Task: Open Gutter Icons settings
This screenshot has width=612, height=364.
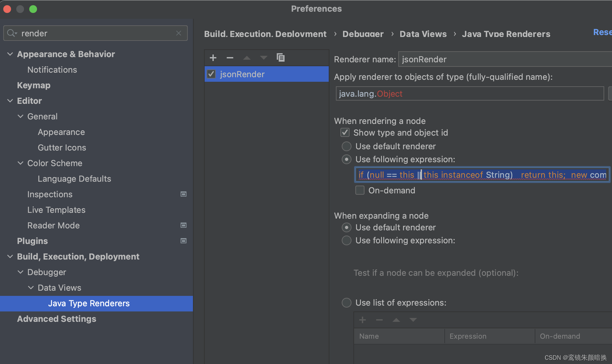Action: pyautogui.click(x=62, y=148)
